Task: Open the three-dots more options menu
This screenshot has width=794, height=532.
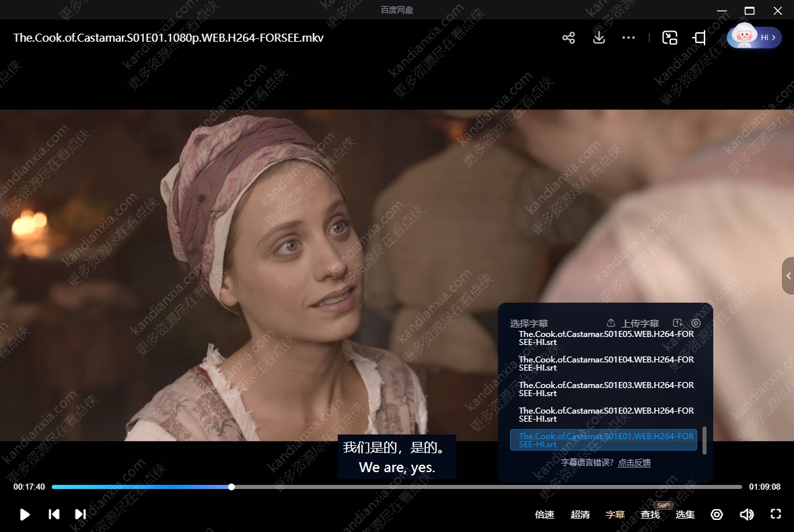Action: 628,38
